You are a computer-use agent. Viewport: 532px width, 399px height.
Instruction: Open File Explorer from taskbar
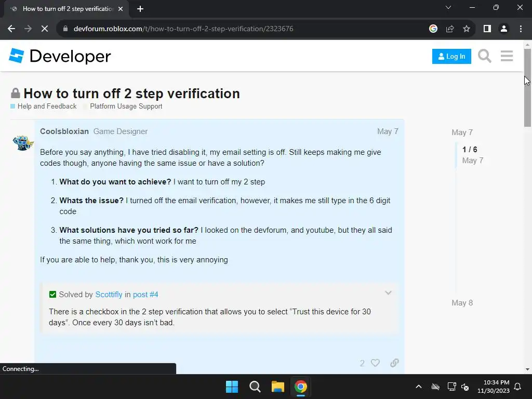[277, 387]
